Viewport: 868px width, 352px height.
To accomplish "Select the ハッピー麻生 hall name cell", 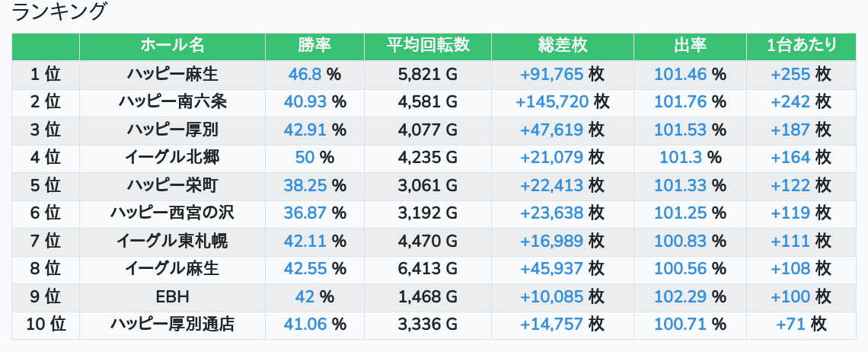I will tap(172, 74).
